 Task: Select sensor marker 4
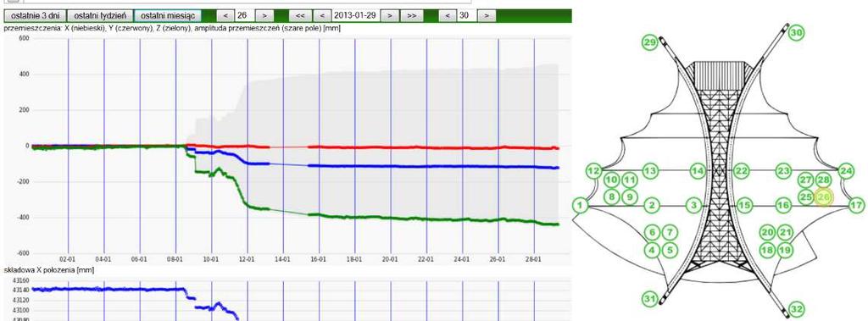(x=652, y=250)
